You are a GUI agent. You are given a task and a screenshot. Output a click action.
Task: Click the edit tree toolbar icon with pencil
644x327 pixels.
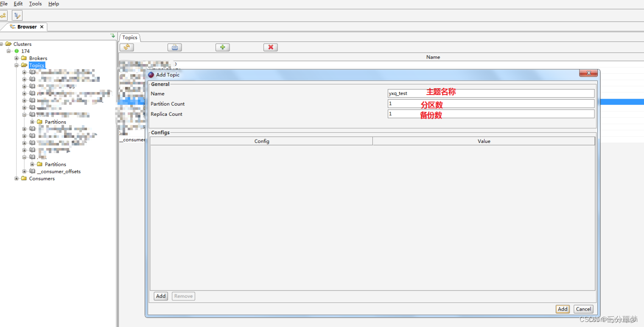click(17, 16)
